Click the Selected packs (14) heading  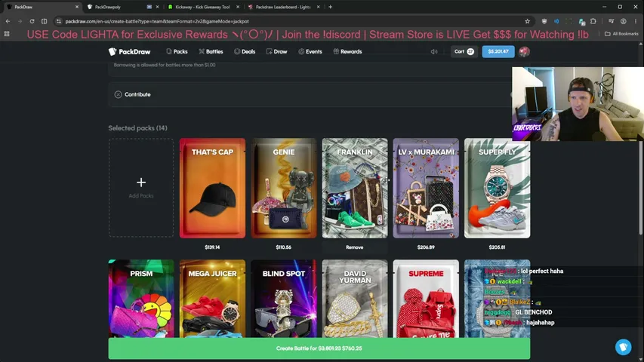(137, 128)
